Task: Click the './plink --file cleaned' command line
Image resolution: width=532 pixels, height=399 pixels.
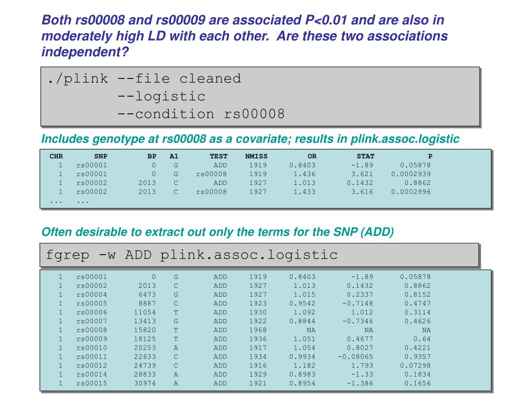Action: tap(144, 79)
